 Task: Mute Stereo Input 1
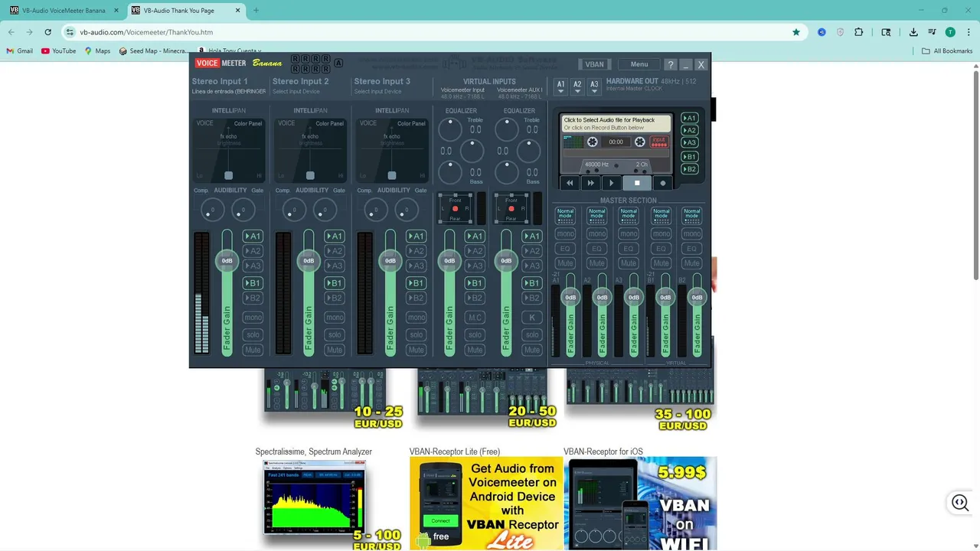tap(253, 350)
